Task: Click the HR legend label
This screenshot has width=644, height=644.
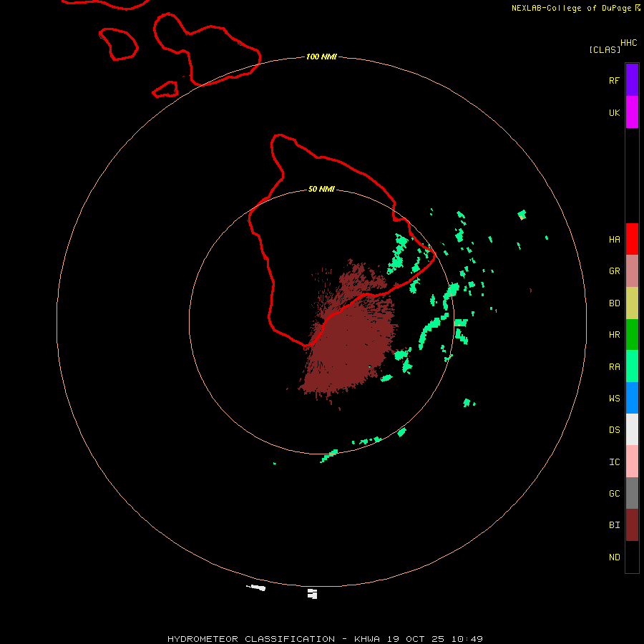Action: click(x=614, y=335)
